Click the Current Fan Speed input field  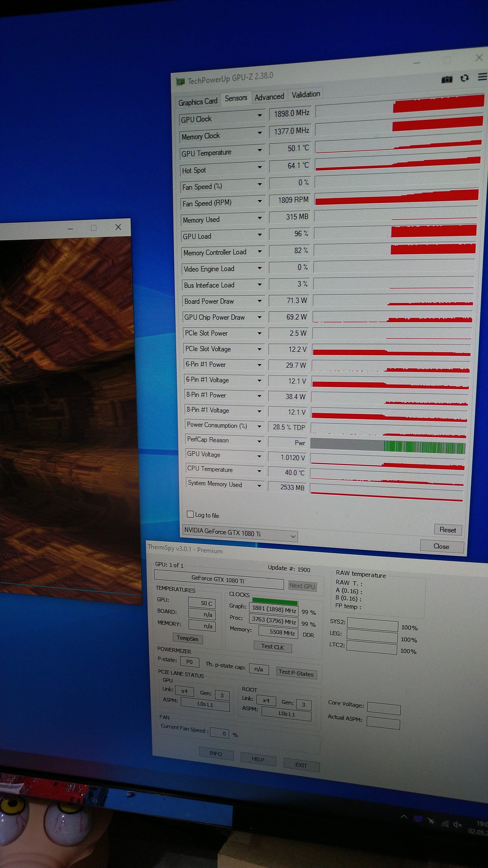click(220, 733)
